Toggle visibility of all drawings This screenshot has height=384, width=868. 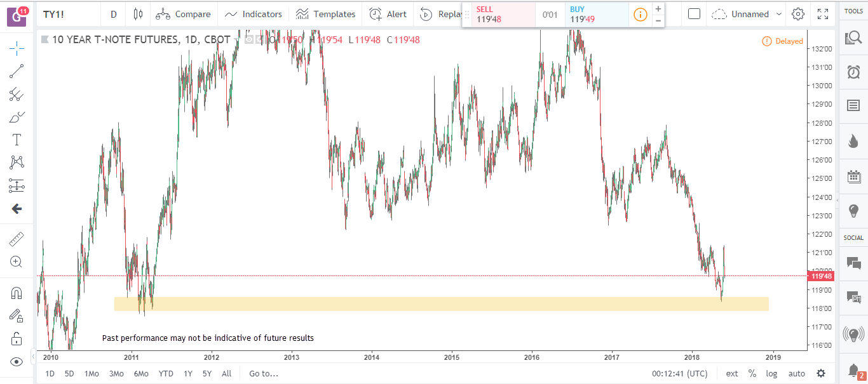coord(17,362)
